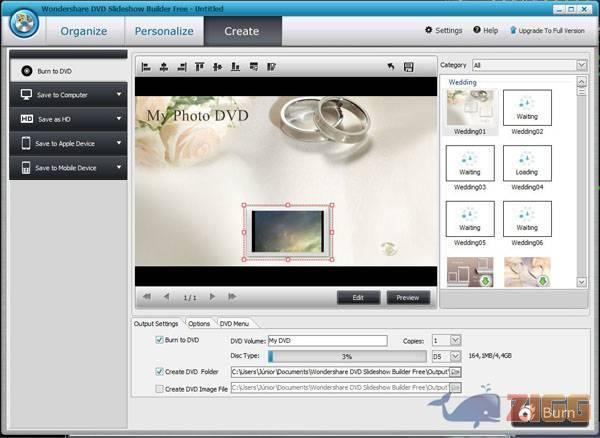Uncheck the Burn to DVD checkbox
The width and height of the screenshot is (600, 438).
click(x=159, y=340)
